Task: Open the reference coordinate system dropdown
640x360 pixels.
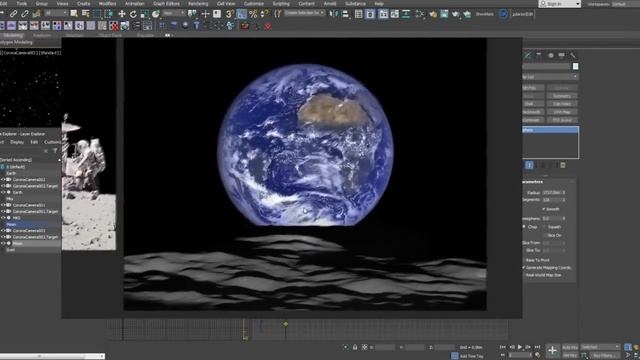Action: pyautogui.click(x=173, y=13)
